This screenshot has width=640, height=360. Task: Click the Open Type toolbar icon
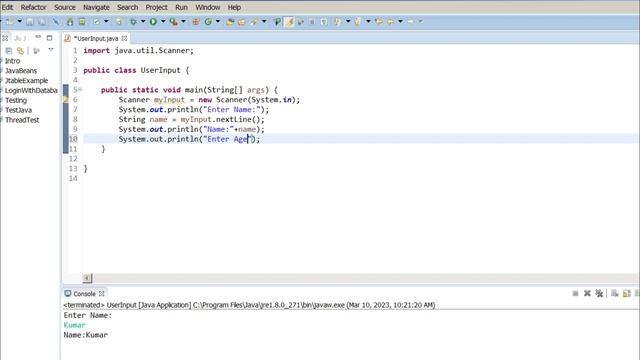click(x=230, y=21)
